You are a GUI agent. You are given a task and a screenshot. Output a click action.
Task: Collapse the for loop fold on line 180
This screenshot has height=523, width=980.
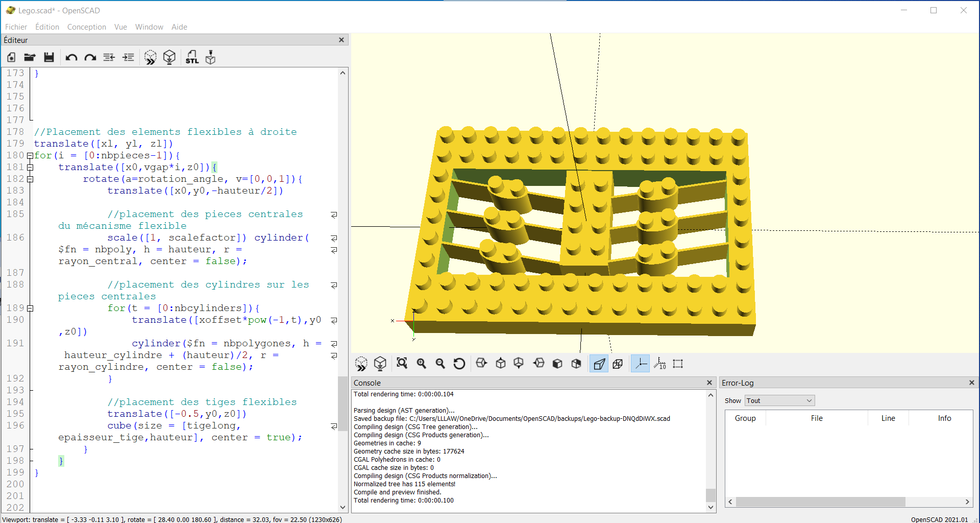click(x=30, y=156)
